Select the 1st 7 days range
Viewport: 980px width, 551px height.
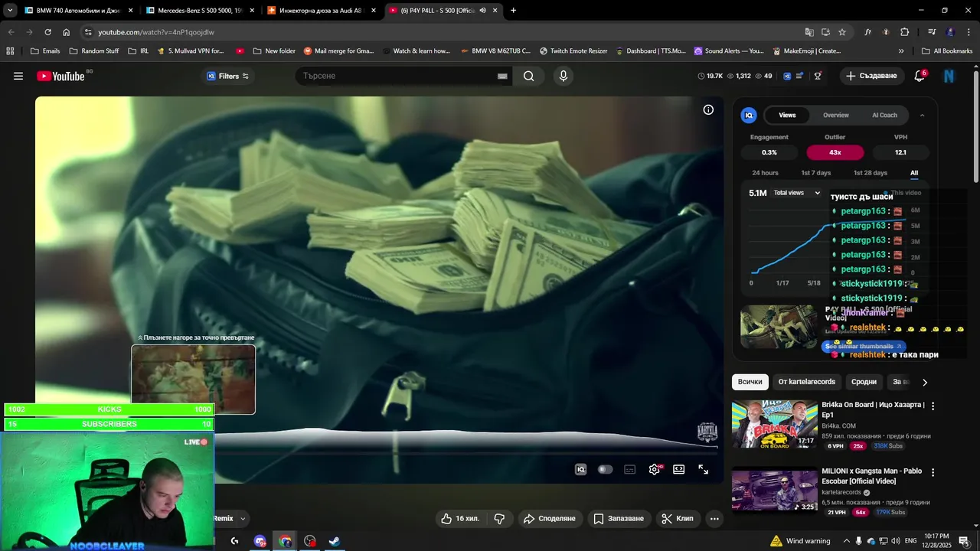click(815, 173)
